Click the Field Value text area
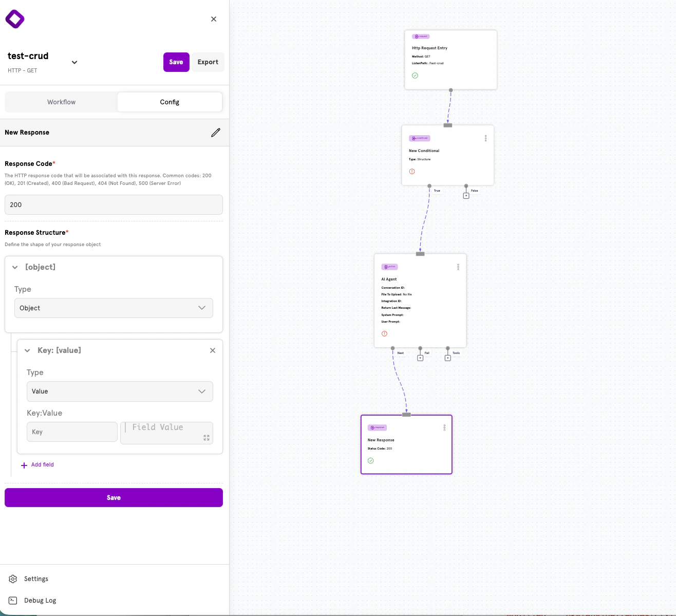Image resolution: width=676 pixels, height=616 pixels. (166, 433)
